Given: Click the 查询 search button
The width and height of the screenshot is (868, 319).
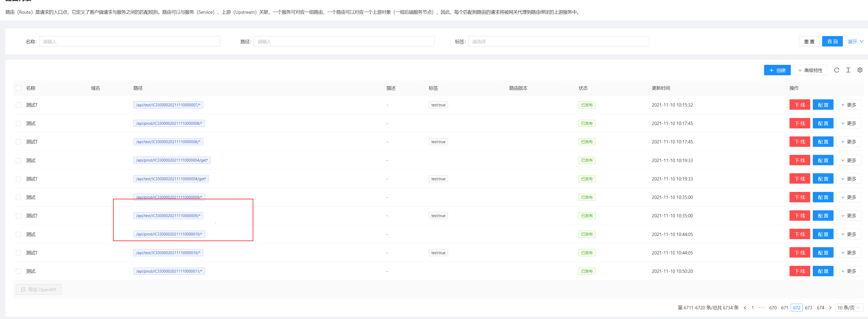Looking at the screenshot, I should 832,41.
